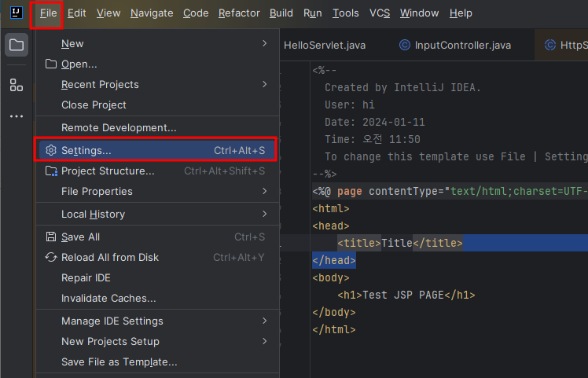Image resolution: width=588 pixels, height=378 pixels.
Task: Click the highlighted </head> tag
Action: point(334,261)
